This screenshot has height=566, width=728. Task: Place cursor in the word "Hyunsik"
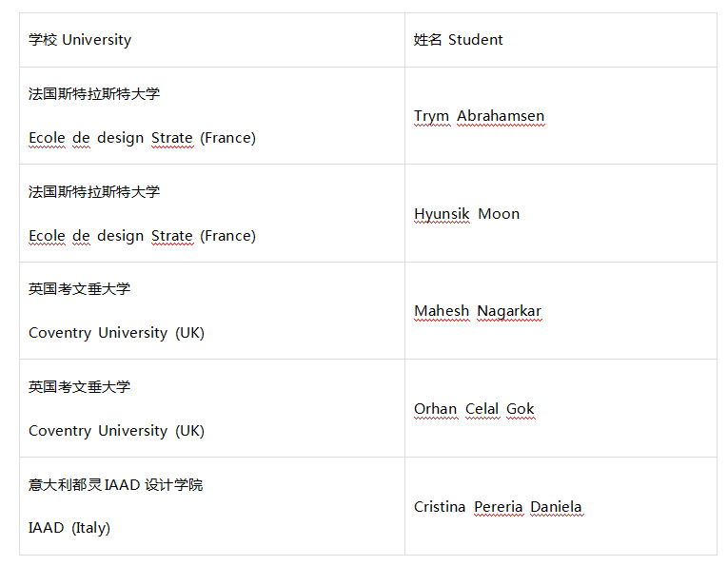pyautogui.click(x=442, y=214)
